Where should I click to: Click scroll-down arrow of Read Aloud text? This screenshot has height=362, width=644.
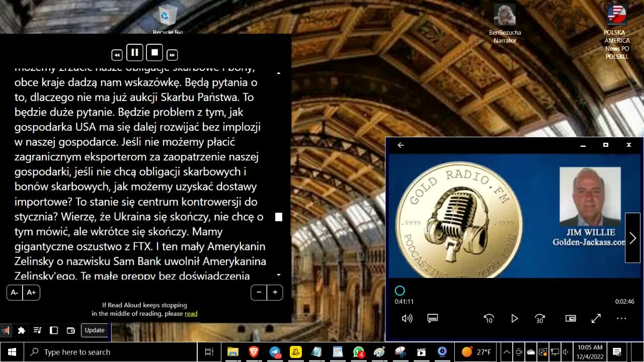pos(279,275)
